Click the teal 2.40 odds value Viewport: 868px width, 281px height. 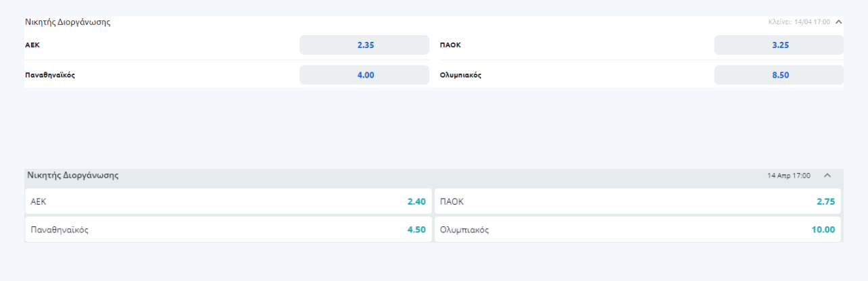pos(416,201)
